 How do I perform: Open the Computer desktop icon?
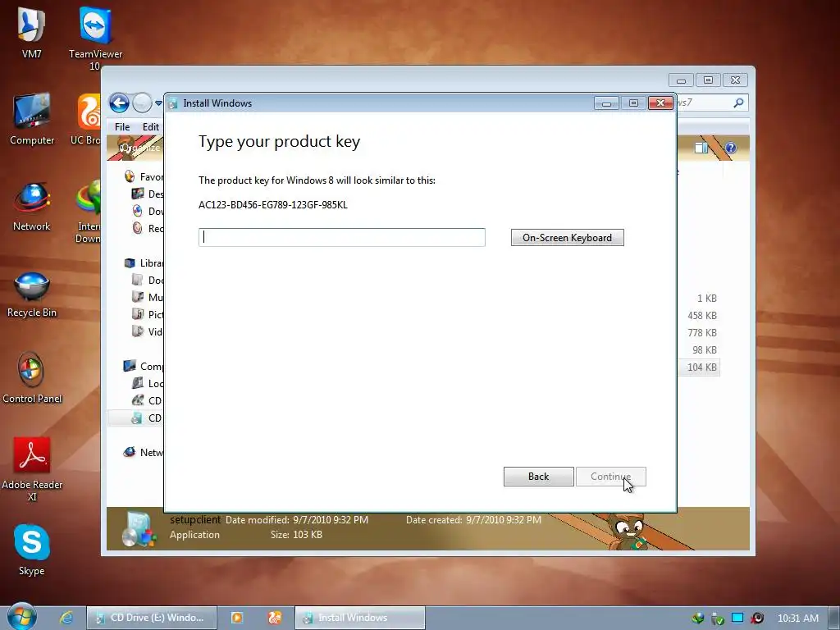(x=32, y=119)
